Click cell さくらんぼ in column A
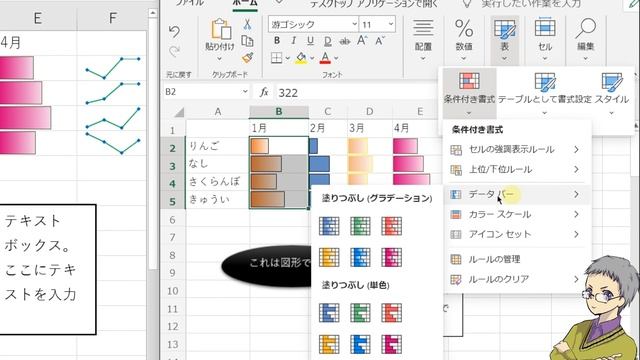Image resolution: width=640 pixels, height=360 pixels. (218, 182)
